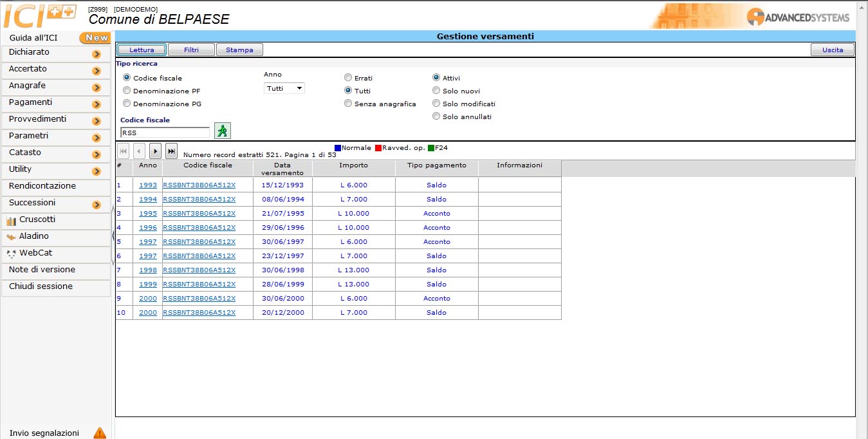
Task: Expand the Pagamenti menu arrow
Action: tap(97, 104)
